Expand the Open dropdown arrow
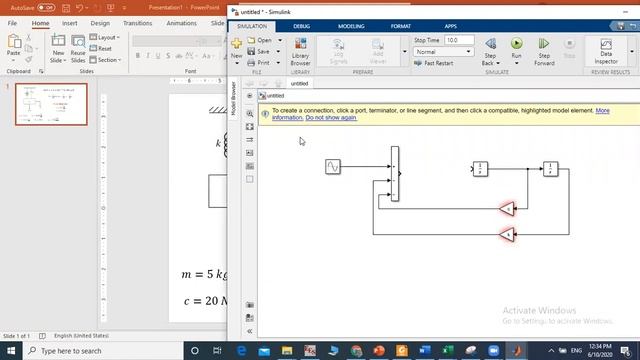The image size is (640, 360). tap(280, 40)
